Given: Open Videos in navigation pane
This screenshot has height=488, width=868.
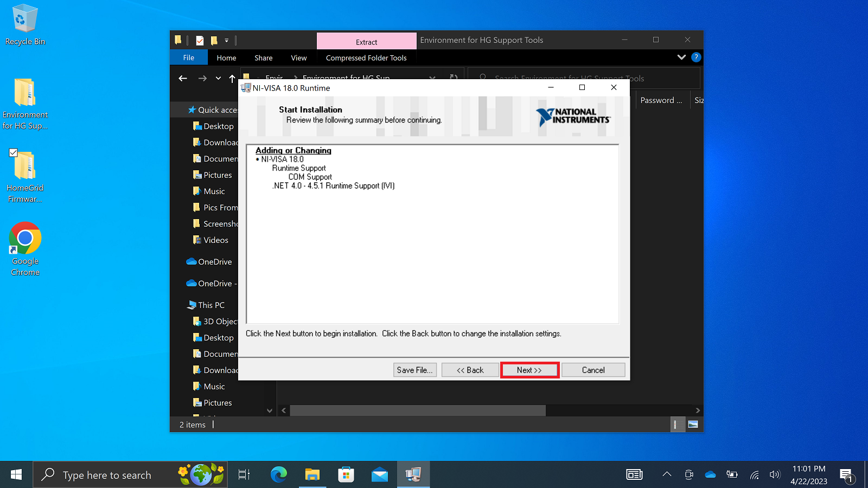Looking at the screenshot, I should coord(210,240).
